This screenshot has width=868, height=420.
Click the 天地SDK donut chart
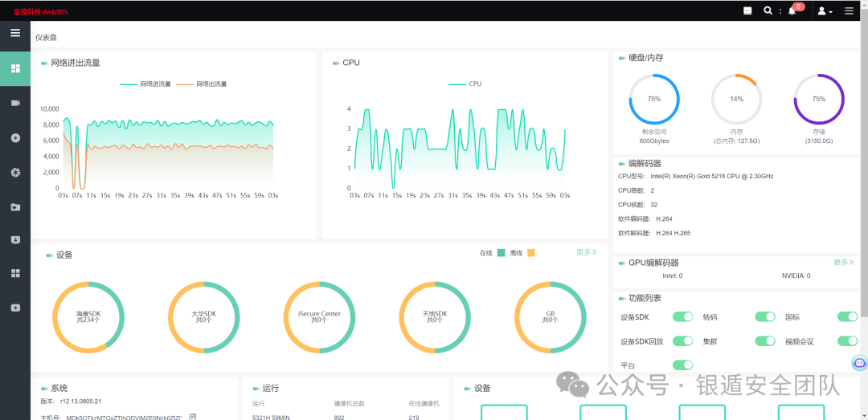click(435, 317)
